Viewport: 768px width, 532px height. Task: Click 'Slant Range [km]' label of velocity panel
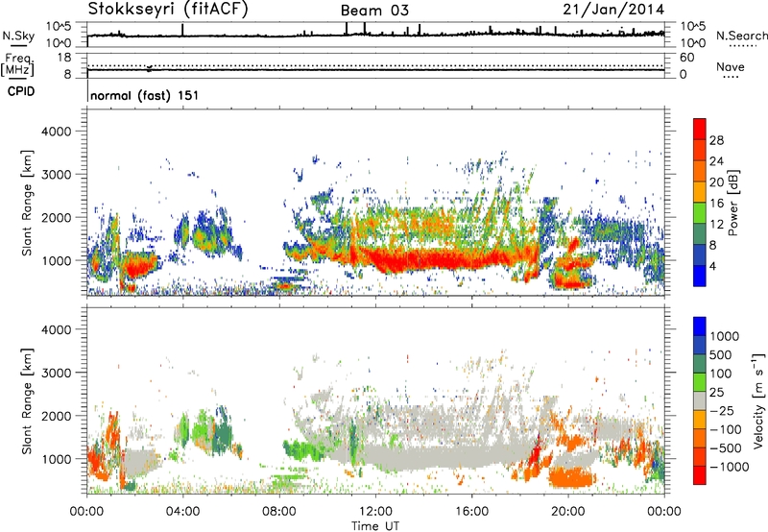point(27,401)
